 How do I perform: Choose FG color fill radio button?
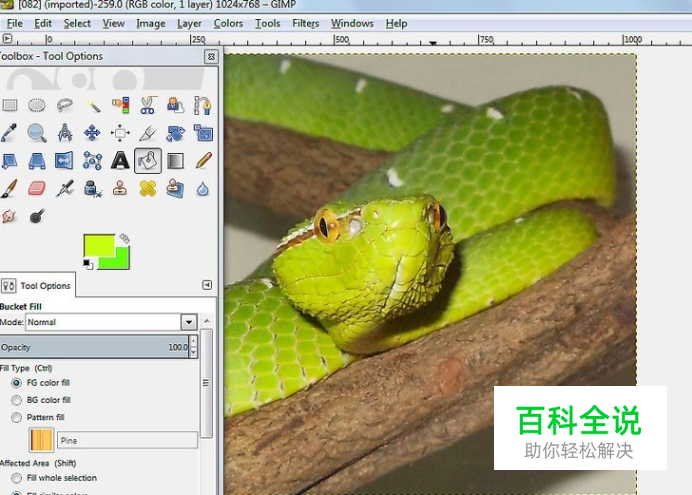point(16,383)
